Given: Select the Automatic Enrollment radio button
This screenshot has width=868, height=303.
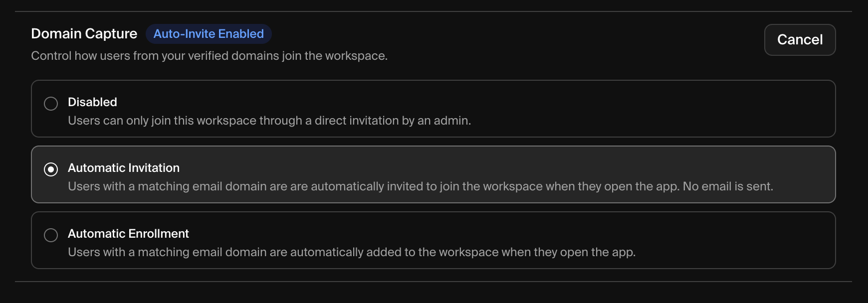Looking at the screenshot, I should [51, 235].
